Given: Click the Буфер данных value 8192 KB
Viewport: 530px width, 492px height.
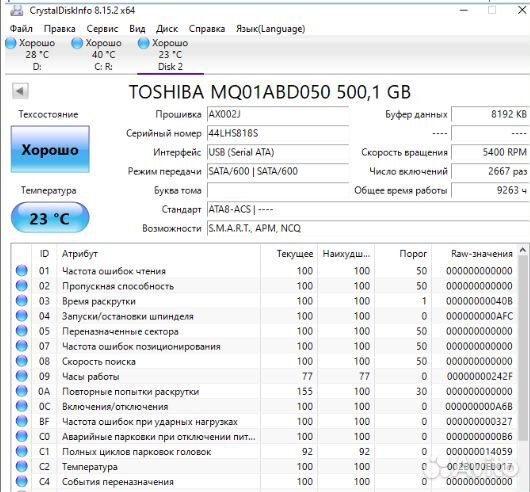Looking at the screenshot, I should [490, 114].
